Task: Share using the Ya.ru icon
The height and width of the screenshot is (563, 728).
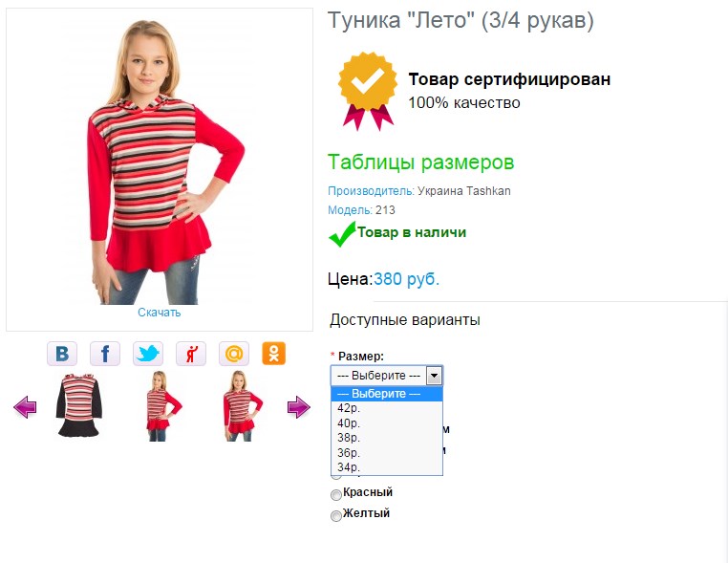Action: tap(191, 354)
